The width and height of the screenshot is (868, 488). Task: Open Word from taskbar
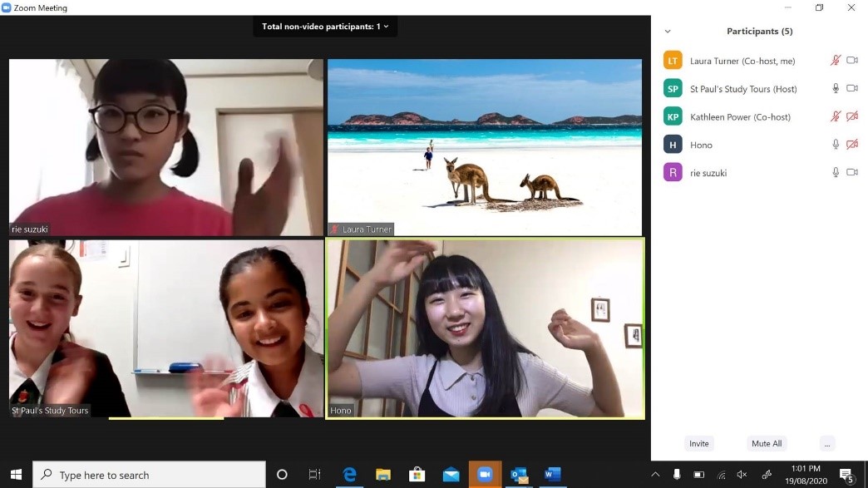(x=552, y=475)
